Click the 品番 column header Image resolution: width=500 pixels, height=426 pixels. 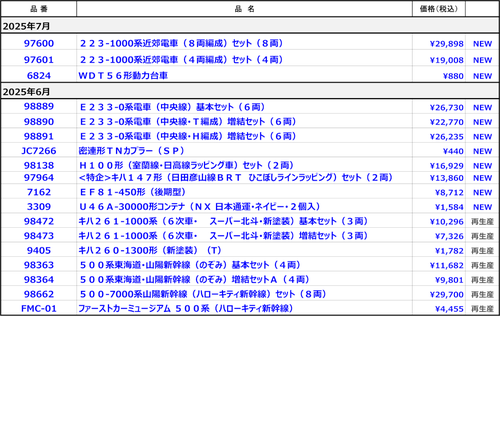pos(39,9)
